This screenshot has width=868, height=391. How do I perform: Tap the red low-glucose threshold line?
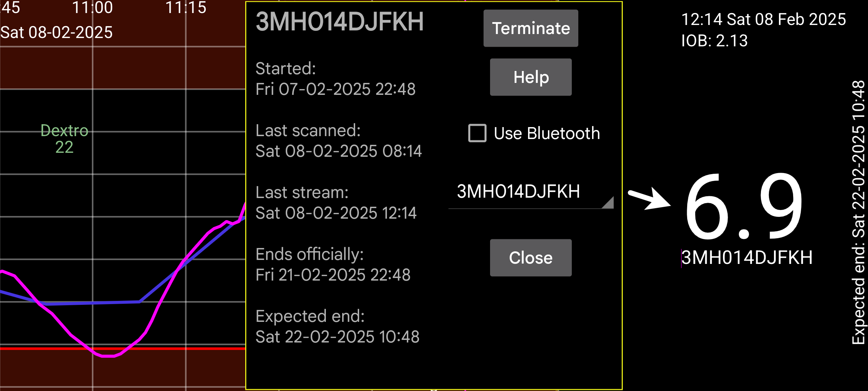coord(123,348)
